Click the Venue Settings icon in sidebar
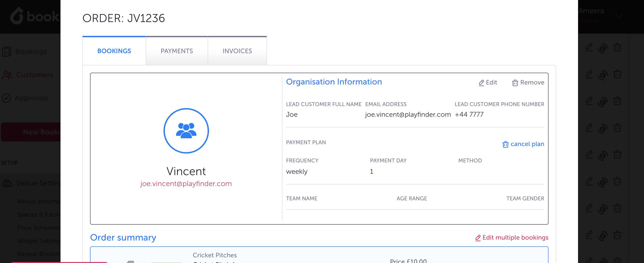Image resolution: width=644 pixels, height=263 pixels. (x=7, y=183)
